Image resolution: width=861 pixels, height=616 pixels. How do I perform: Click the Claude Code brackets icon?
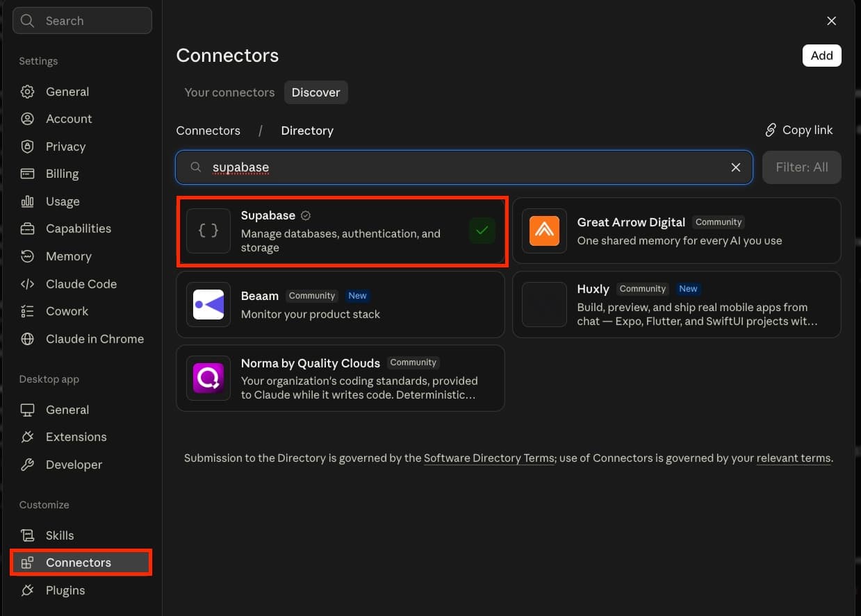(27, 284)
